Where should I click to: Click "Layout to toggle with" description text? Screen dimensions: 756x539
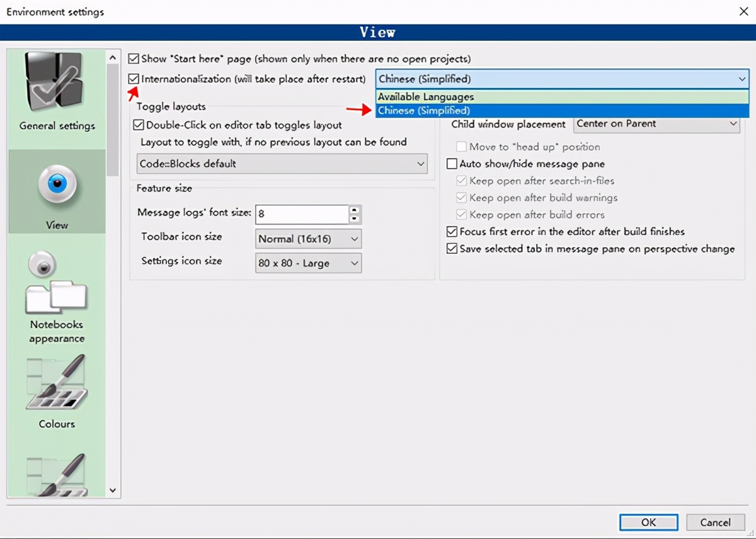[273, 142]
